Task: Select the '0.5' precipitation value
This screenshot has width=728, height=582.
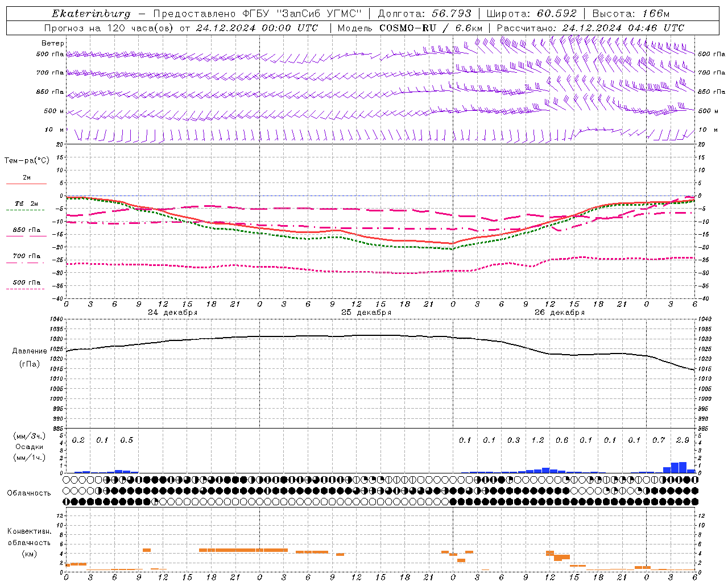Action: [x=127, y=440]
